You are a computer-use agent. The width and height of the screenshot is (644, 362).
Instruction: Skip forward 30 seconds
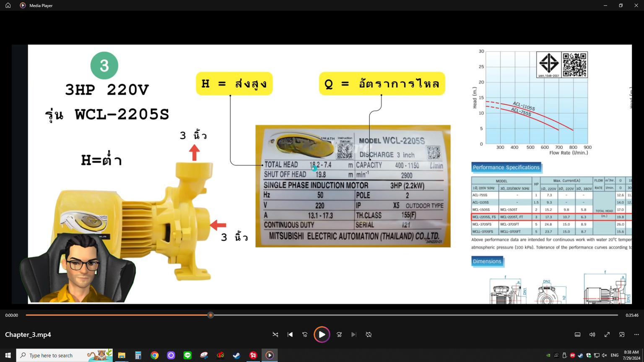click(339, 334)
